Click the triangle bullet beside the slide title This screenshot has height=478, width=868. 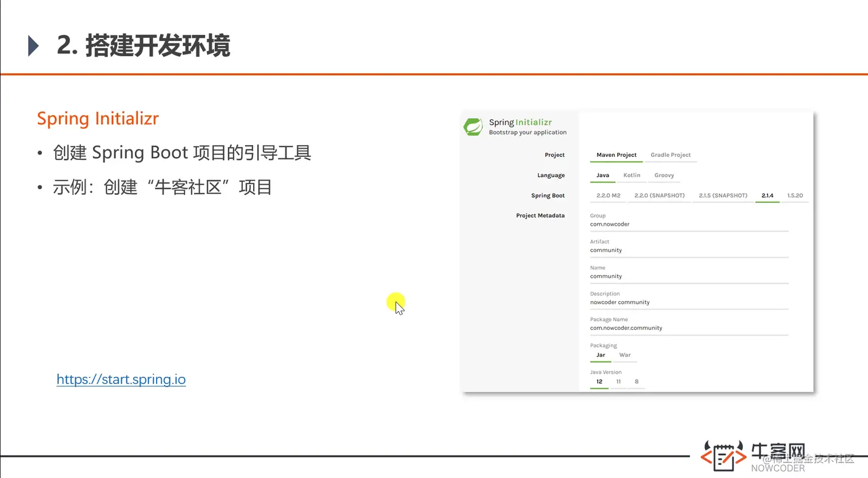[33, 46]
